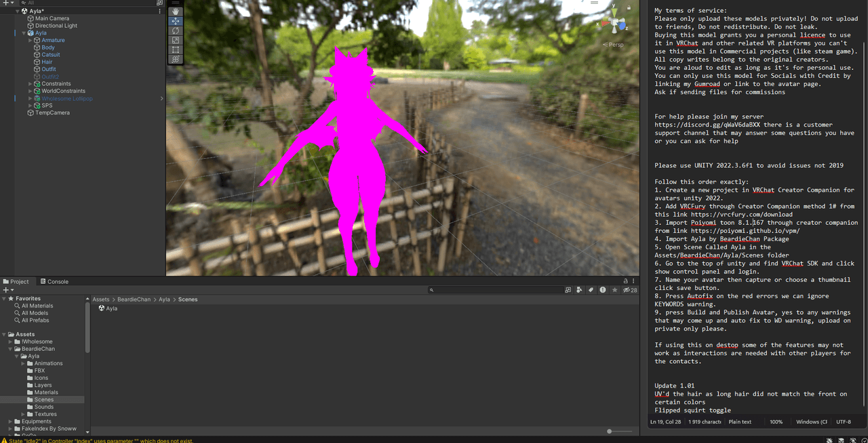The image size is (868, 443).
Task: Expand the !Wholesome folder
Action: 11,341
